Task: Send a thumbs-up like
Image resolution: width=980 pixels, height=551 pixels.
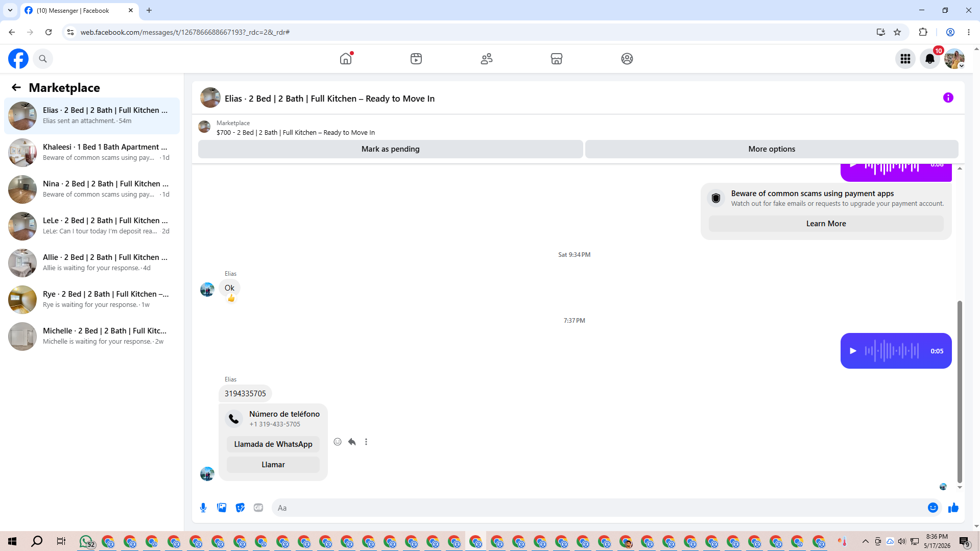Action: click(953, 508)
